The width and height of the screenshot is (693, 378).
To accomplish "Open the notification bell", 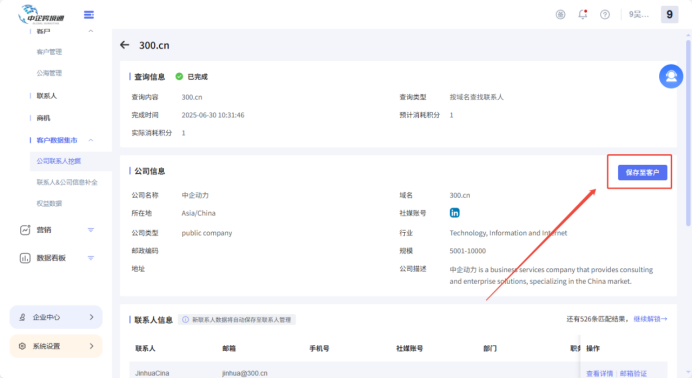I will [583, 15].
